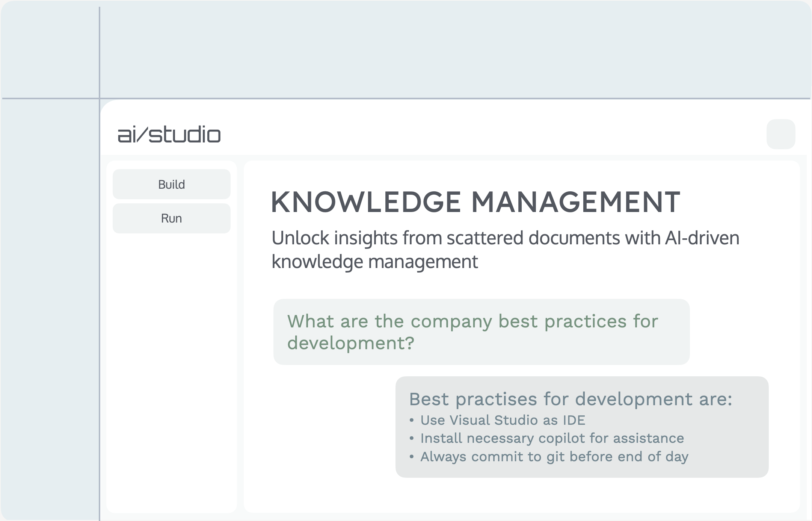Click the slash in the ai/studio logo
This screenshot has height=521, width=812.
click(142, 135)
